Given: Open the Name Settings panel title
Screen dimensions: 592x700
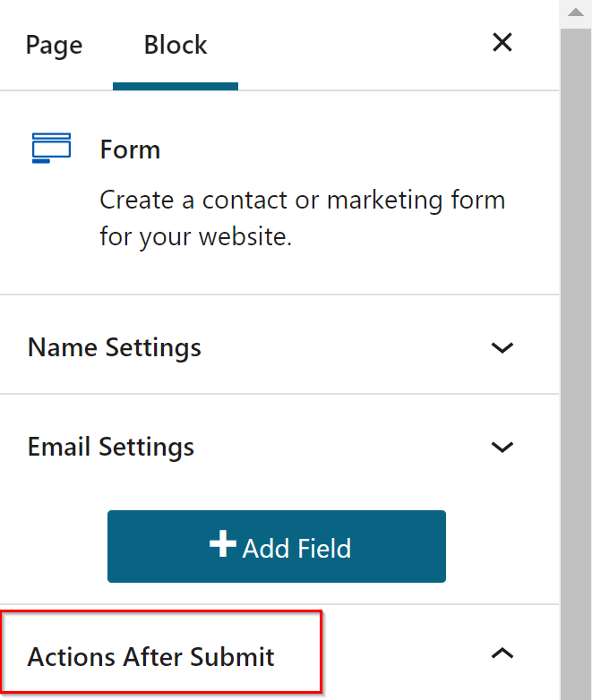Looking at the screenshot, I should click(115, 346).
